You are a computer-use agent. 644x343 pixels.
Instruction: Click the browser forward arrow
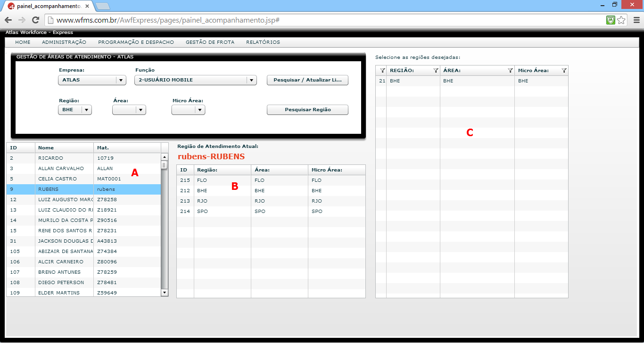pos(21,20)
